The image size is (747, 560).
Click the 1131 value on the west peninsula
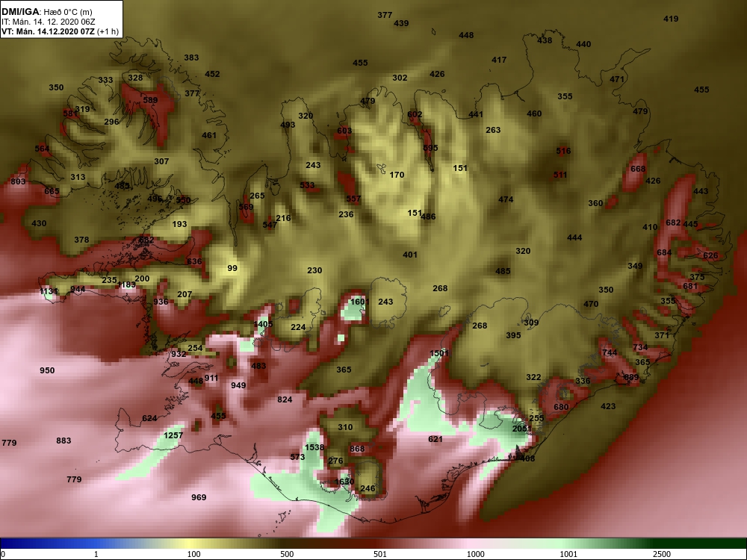(49, 291)
